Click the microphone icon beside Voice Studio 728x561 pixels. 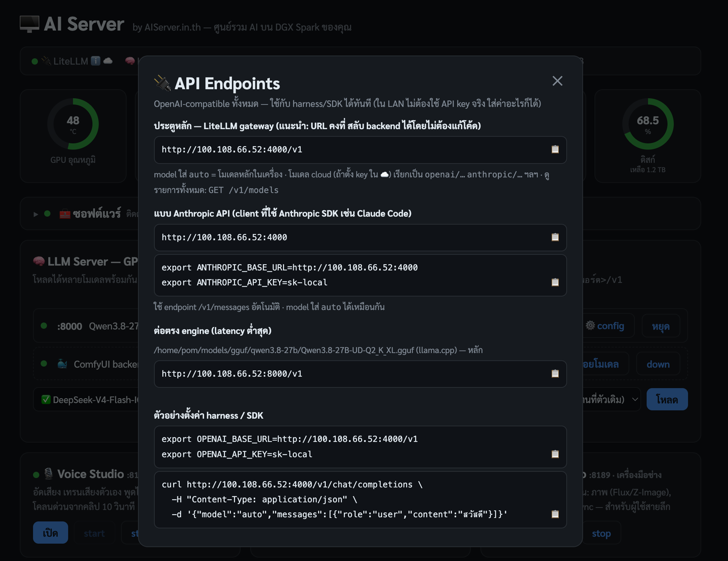point(49,474)
